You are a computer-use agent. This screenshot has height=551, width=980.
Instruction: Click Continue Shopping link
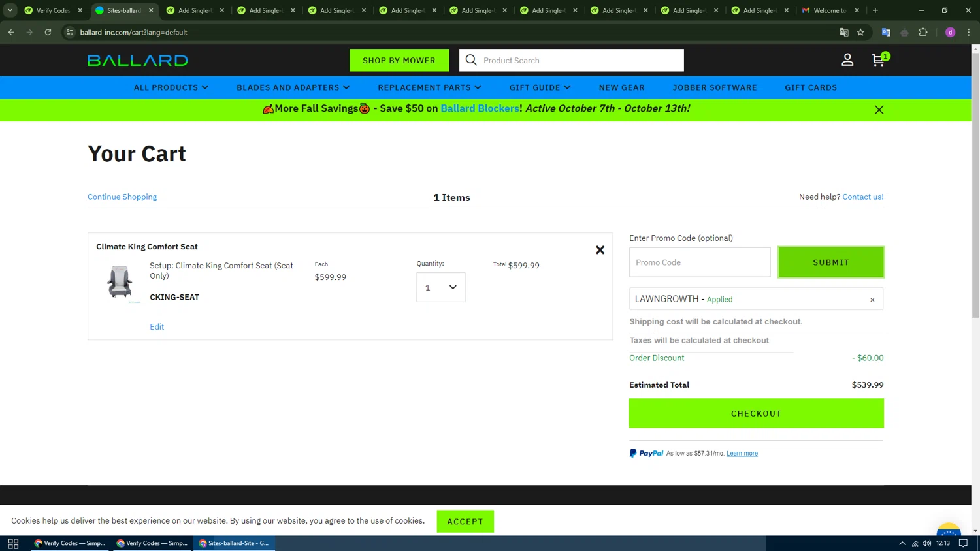click(122, 197)
